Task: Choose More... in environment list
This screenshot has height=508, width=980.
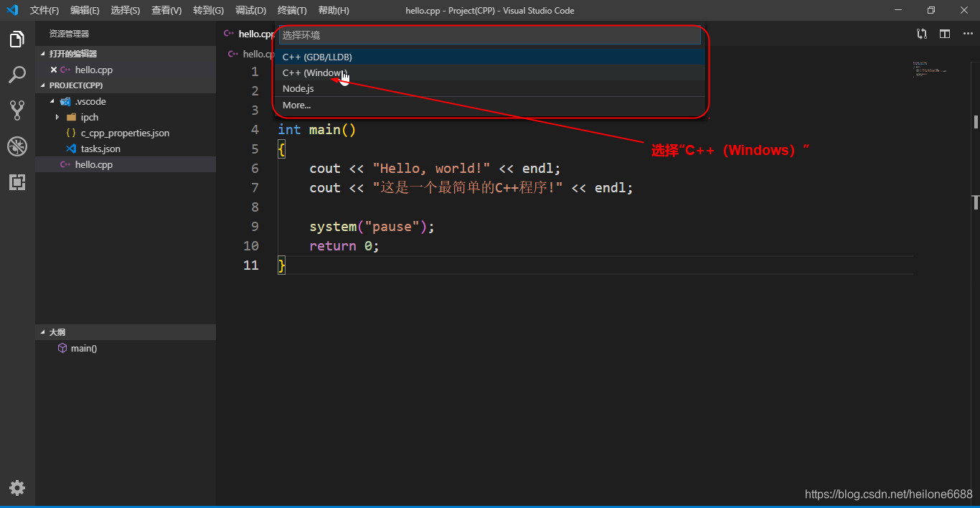Action: click(x=491, y=105)
